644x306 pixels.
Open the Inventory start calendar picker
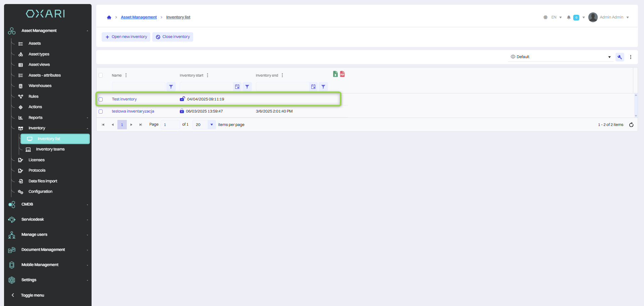point(237,87)
